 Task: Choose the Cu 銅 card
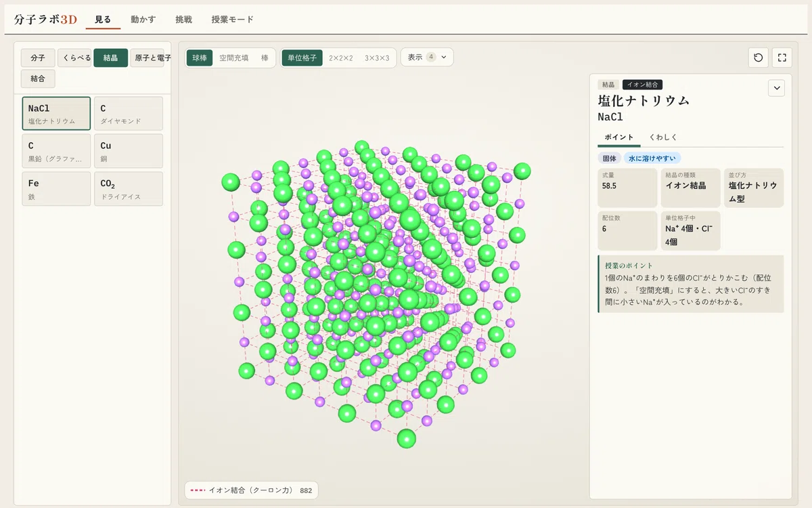pyautogui.click(x=129, y=151)
